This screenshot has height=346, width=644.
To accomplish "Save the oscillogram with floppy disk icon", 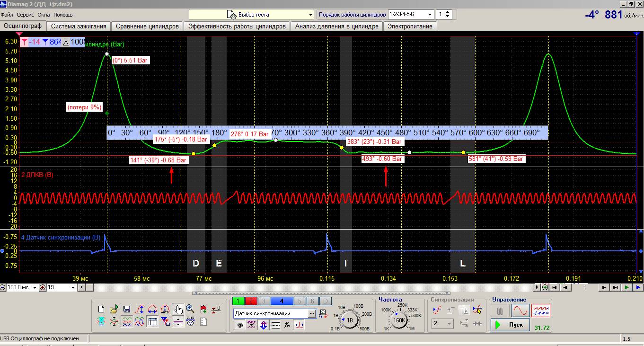I will pyautogui.click(x=126, y=310).
